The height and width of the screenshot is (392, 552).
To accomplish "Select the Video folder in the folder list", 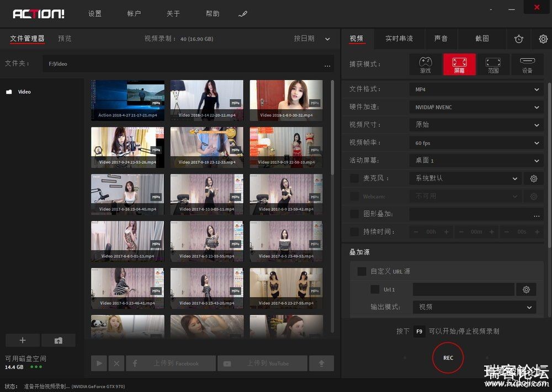I will [24, 92].
